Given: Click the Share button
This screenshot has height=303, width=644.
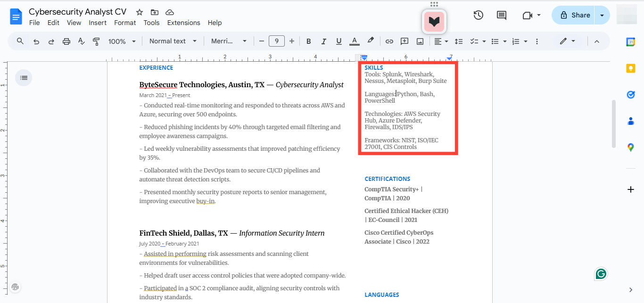Looking at the screenshot, I should click(574, 15).
